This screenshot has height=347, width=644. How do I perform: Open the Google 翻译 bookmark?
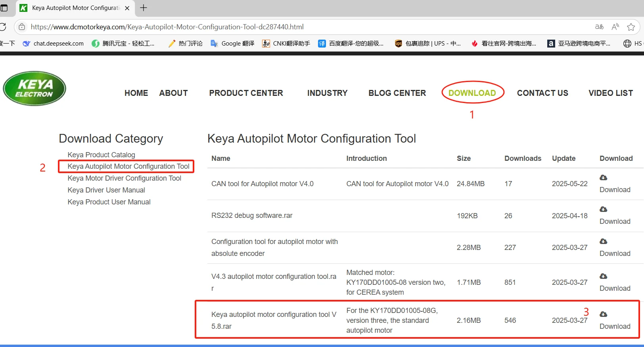click(232, 44)
